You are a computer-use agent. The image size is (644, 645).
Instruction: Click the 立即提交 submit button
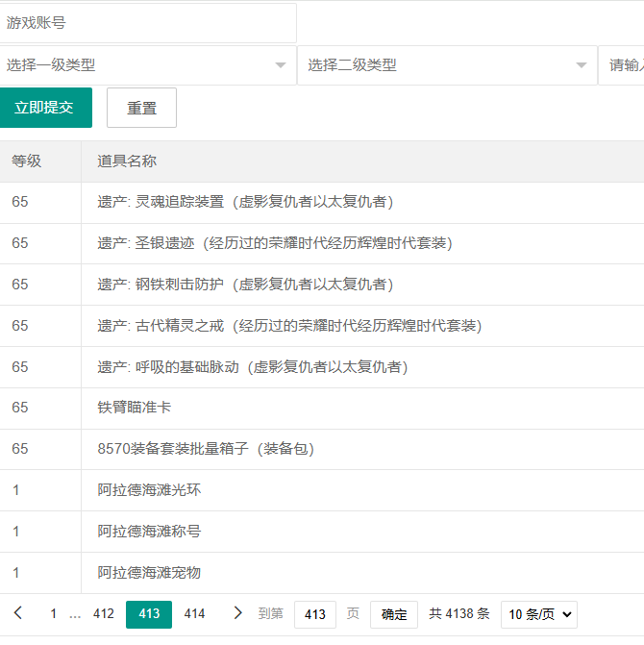click(45, 108)
